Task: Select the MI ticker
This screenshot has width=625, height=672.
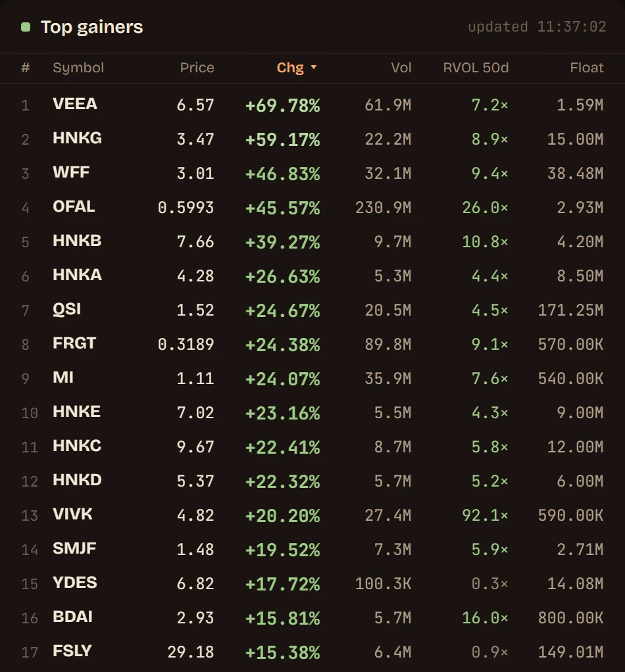Action: [63, 378]
